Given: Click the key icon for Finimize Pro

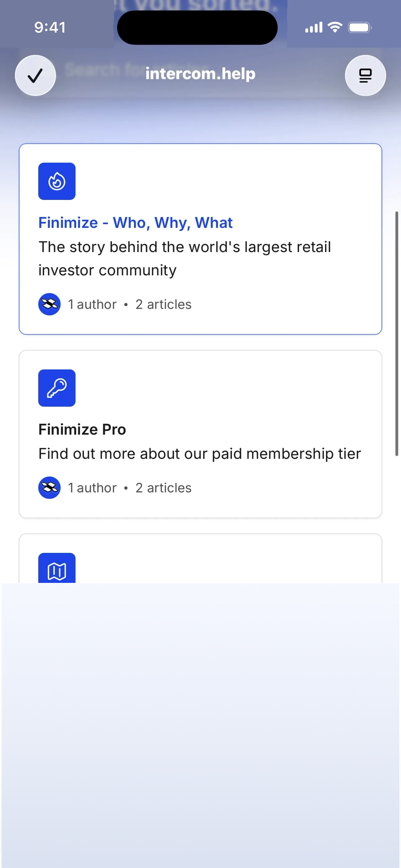Looking at the screenshot, I should (x=57, y=388).
